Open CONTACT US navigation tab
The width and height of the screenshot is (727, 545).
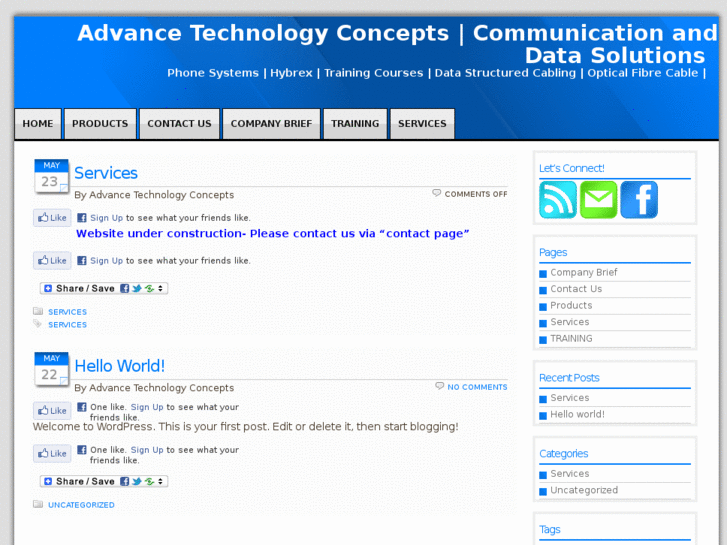[179, 124]
